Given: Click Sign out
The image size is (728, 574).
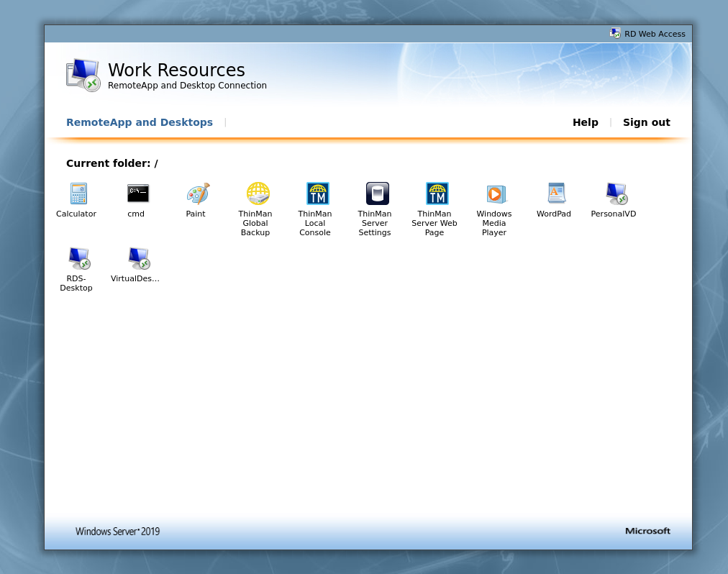Looking at the screenshot, I should tap(646, 122).
